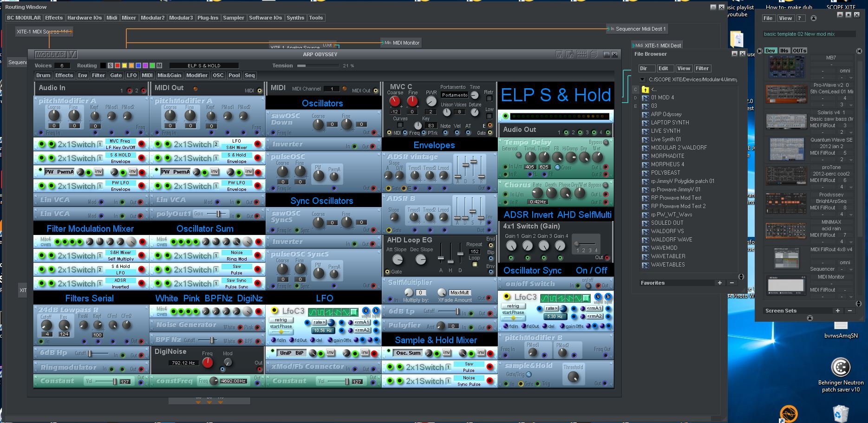Select the red Routing color swatch
The image size is (868, 423).
pos(117,65)
